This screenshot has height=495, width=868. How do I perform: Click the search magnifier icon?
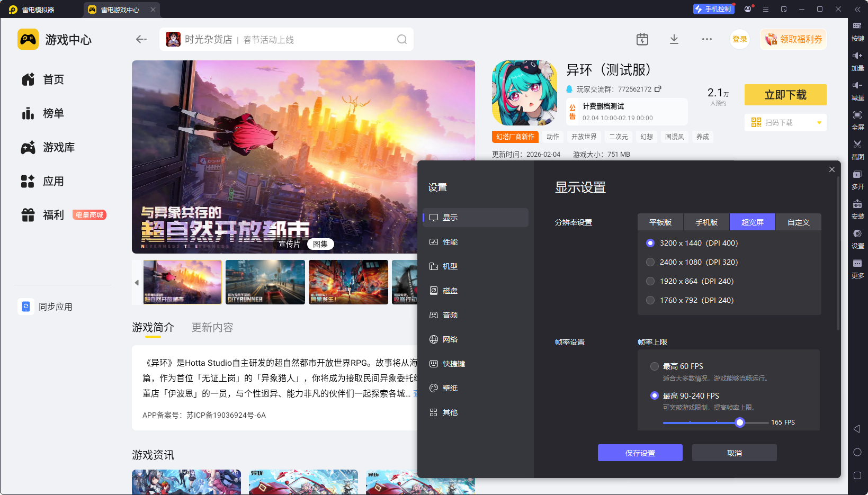click(402, 39)
